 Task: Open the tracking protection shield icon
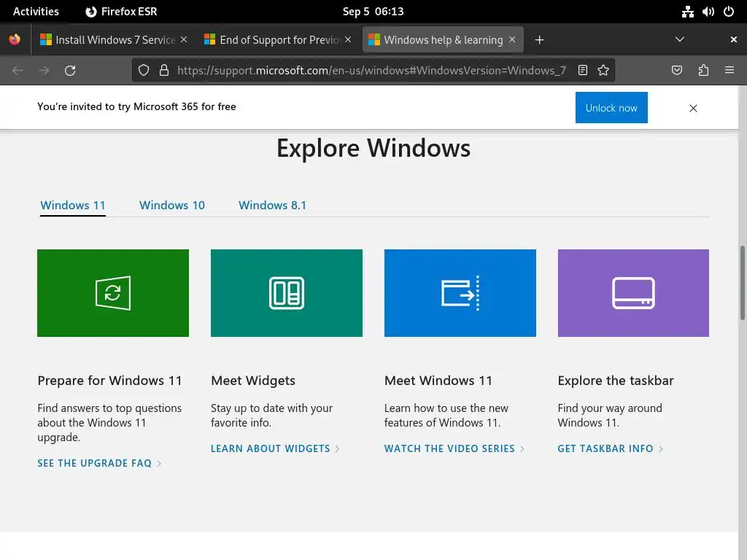[x=144, y=71]
